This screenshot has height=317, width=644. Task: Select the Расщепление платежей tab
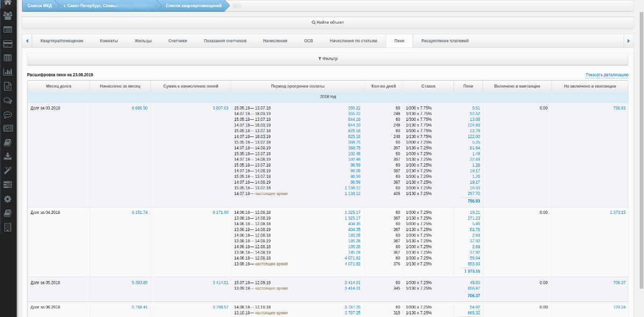coord(444,41)
